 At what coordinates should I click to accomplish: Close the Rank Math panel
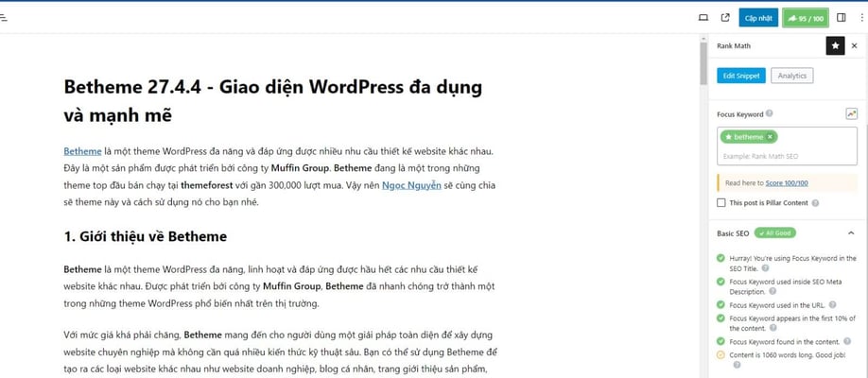click(x=854, y=46)
